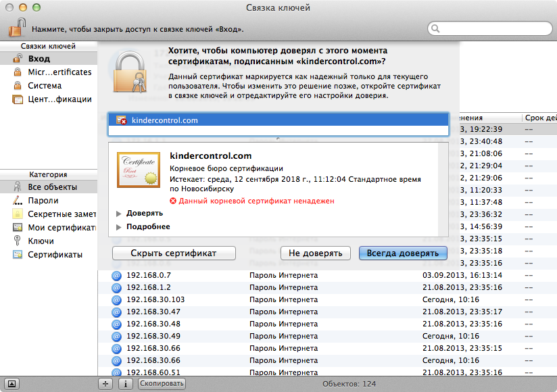Screen dimensions: 557x392
Task: Click the Объектов: 124 status text
Action: point(349,384)
